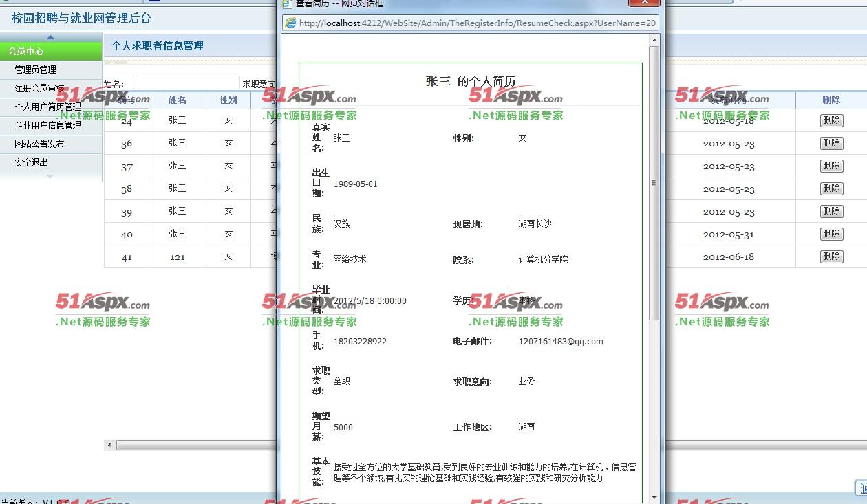This screenshot has height=504, width=867.
Task: Click the up arrow above 会员中心 sidebar
Action: [x=50, y=37]
